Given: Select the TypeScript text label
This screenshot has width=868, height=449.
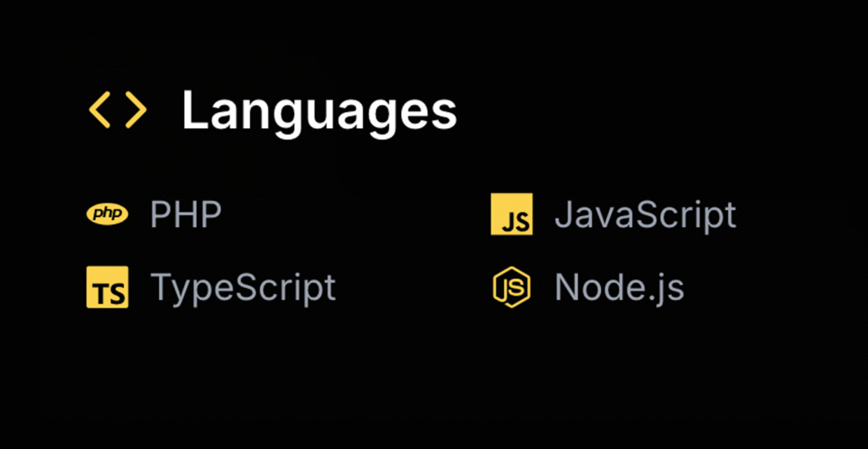Looking at the screenshot, I should coord(243,288).
